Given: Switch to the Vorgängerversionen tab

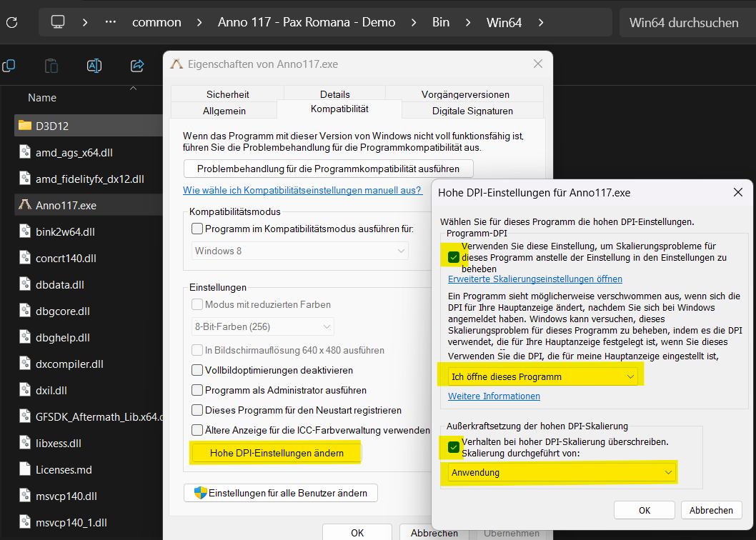Looking at the screenshot, I should click(x=464, y=94).
